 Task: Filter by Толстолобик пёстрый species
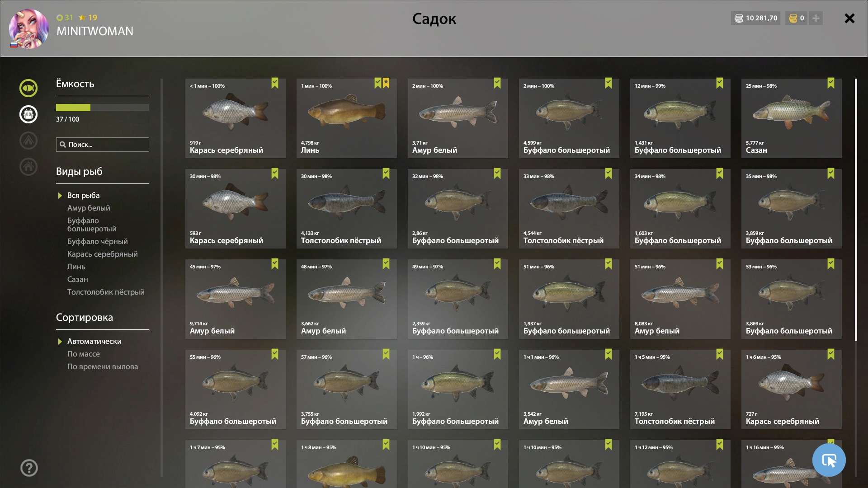pos(106,292)
